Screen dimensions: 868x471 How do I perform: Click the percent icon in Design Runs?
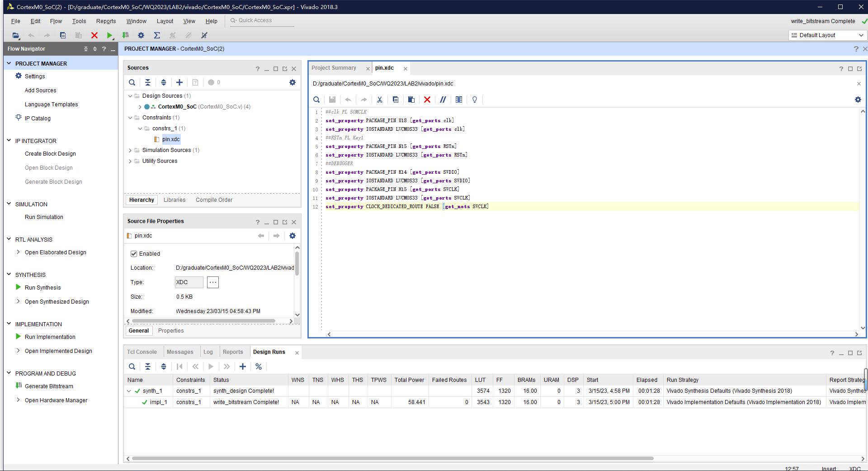pos(259,366)
